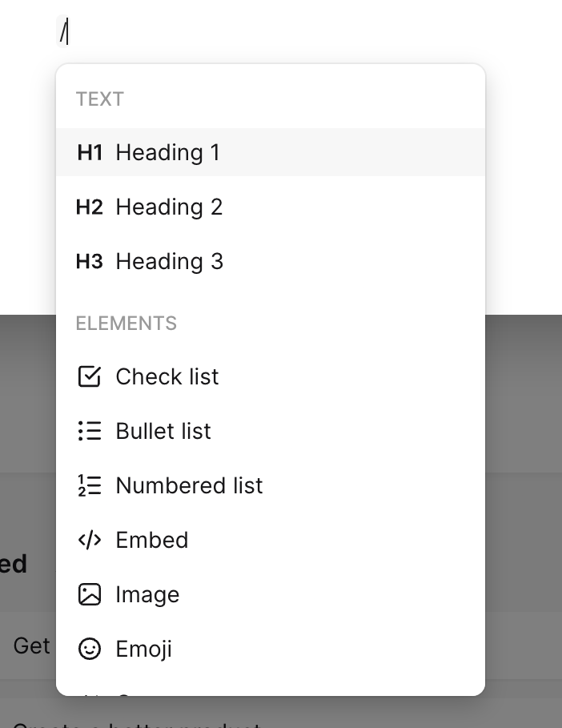Pick Image from the Elements section
The width and height of the screenshot is (562, 728).
pyautogui.click(x=147, y=594)
